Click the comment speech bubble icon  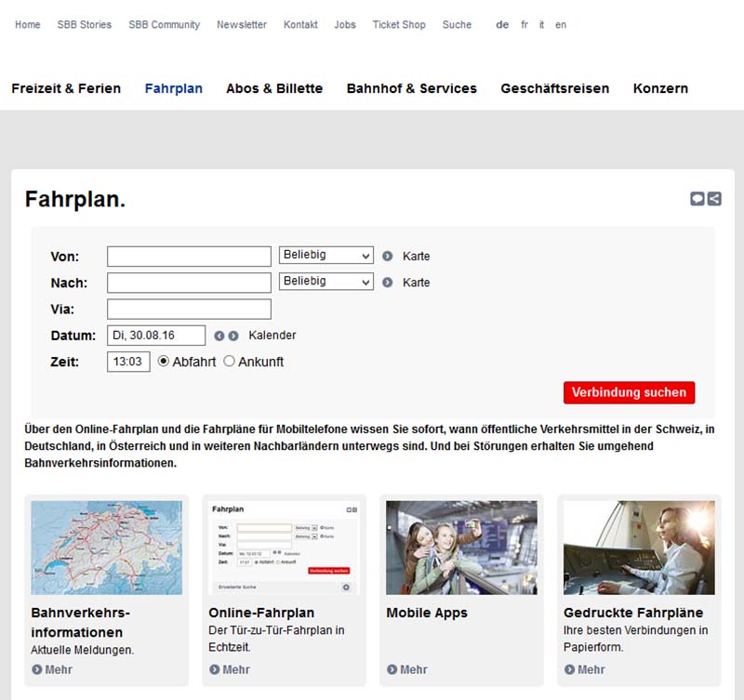click(x=697, y=198)
